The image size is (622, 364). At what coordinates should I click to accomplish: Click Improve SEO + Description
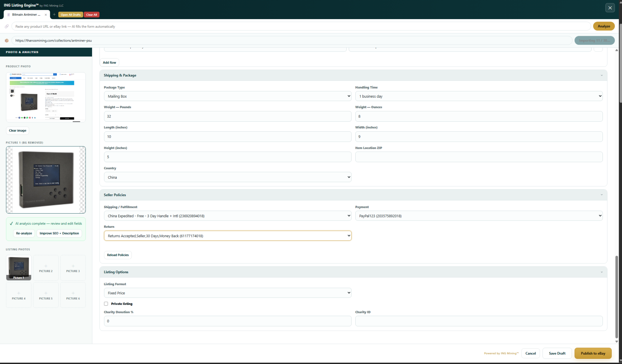(x=59, y=233)
